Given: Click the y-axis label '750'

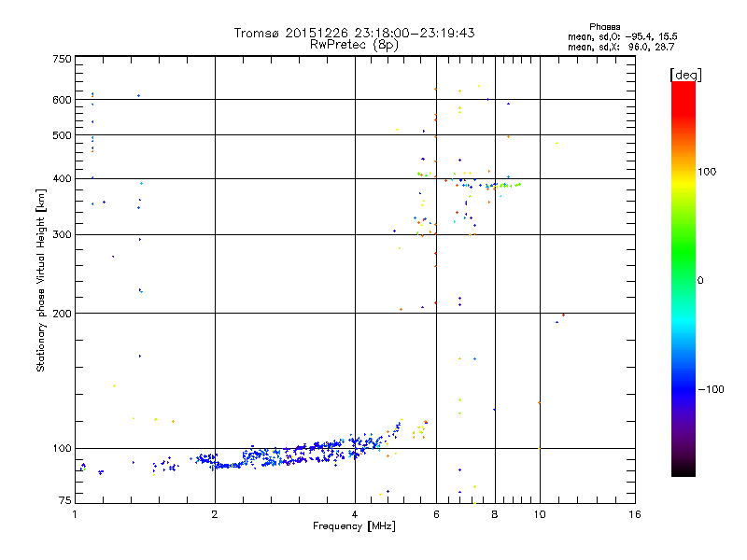Looking at the screenshot, I should (x=63, y=59).
